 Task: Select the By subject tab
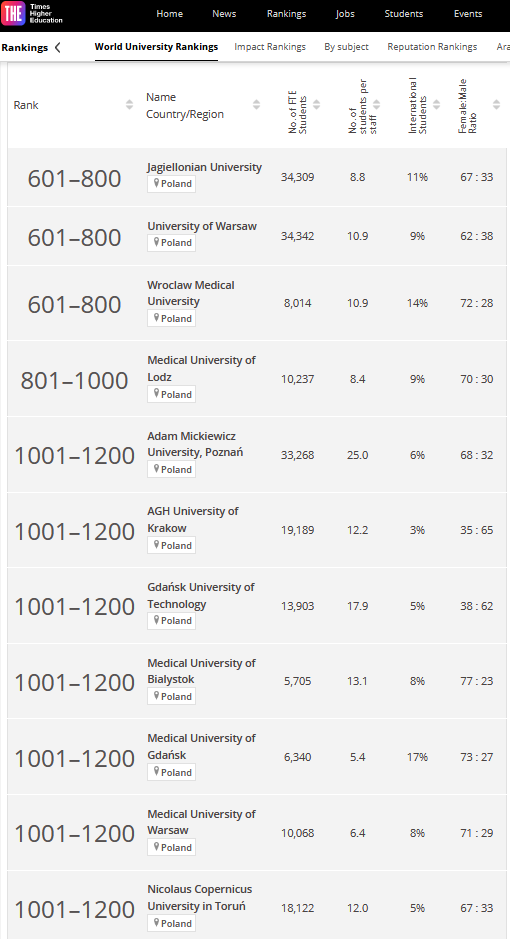click(x=347, y=47)
